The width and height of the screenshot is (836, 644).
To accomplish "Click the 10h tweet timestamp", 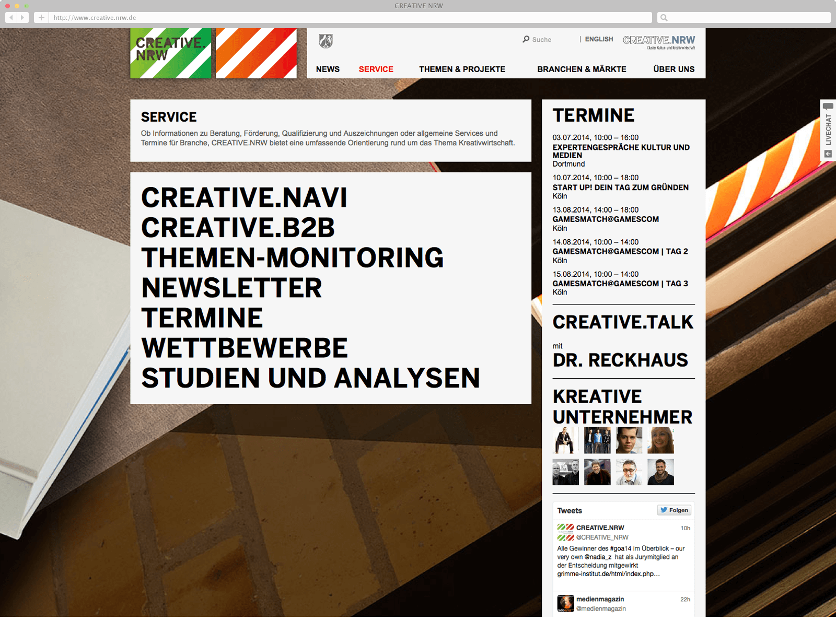I will click(x=685, y=528).
